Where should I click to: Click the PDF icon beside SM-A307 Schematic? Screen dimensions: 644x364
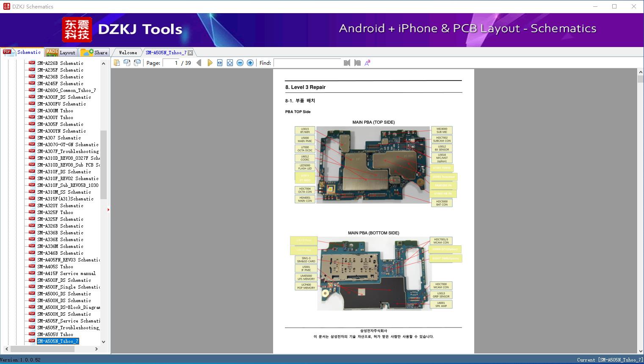pyautogui.click(x=32, y=137)
